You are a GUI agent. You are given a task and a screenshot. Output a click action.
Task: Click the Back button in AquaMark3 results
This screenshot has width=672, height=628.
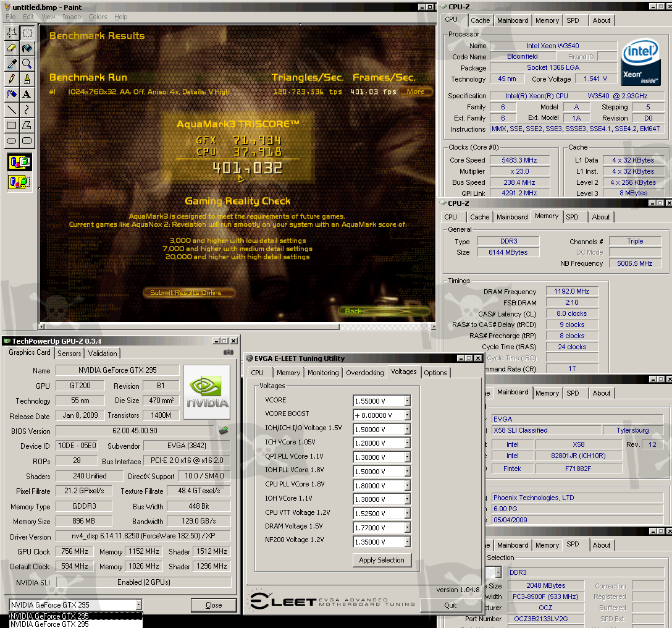tap(385, 312)
